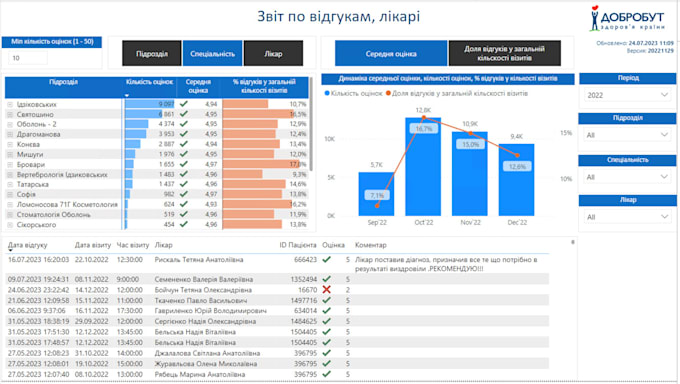This screenshot has height=384, width=680.
Task: Sort by ID Пацієнта column
Action: tap(298, 245)
